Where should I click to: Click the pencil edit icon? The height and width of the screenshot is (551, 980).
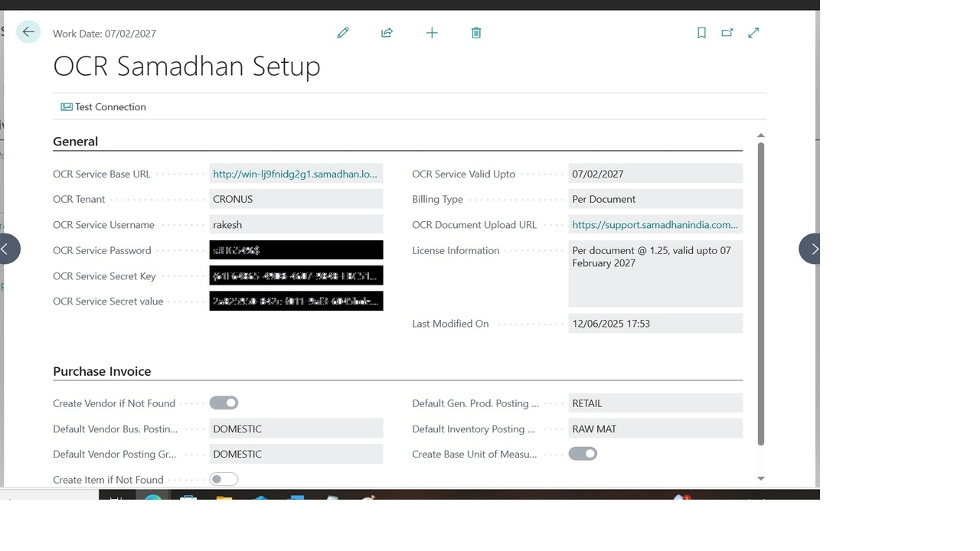click(x=343, y=33)
